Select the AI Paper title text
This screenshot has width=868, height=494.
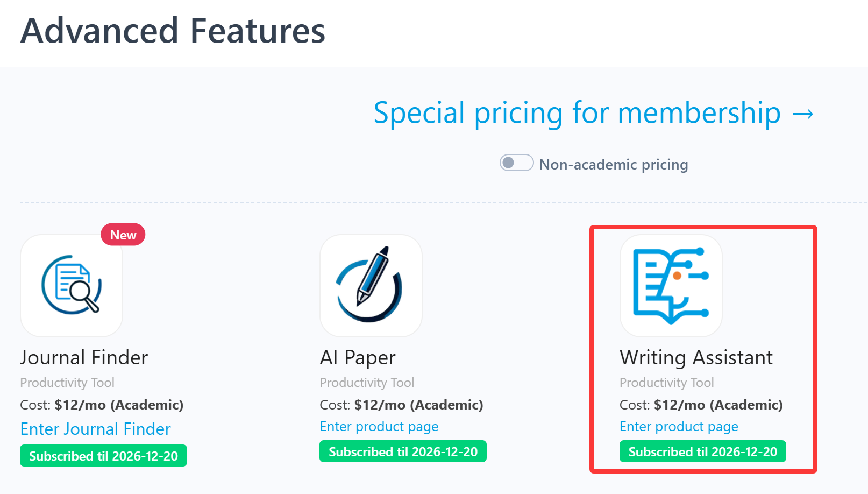click(x=358, y=357)
